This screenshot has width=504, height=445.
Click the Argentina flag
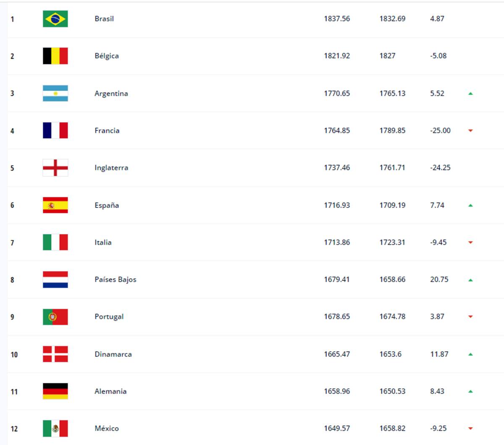point(55,93)
